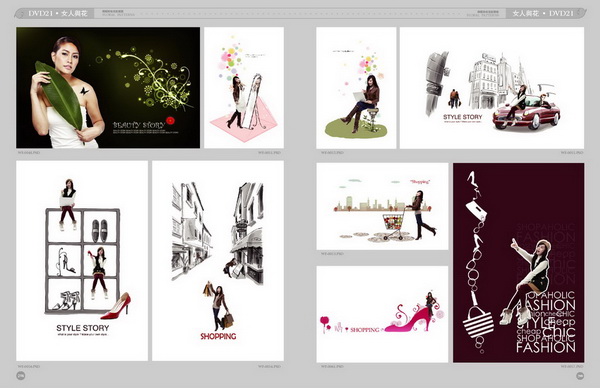Click the DVD21 女人與花 header on left
The image size is (600, 388).
pos(58,13)
